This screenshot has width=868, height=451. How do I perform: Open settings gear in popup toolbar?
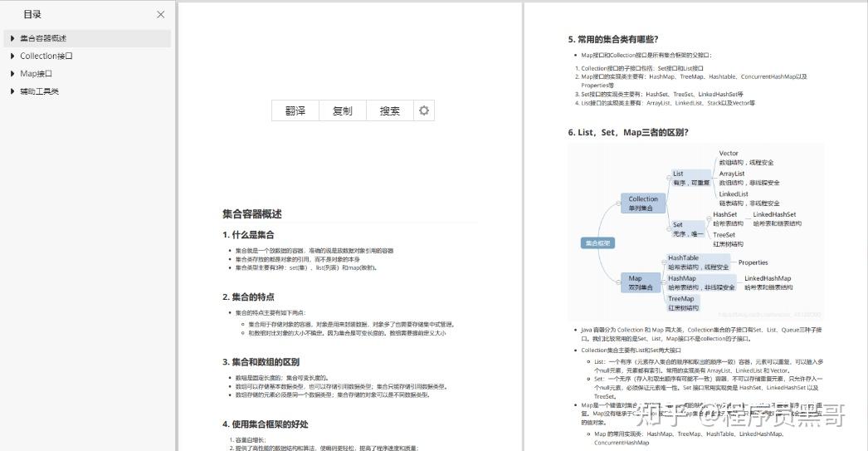click(x=424, y=110)
